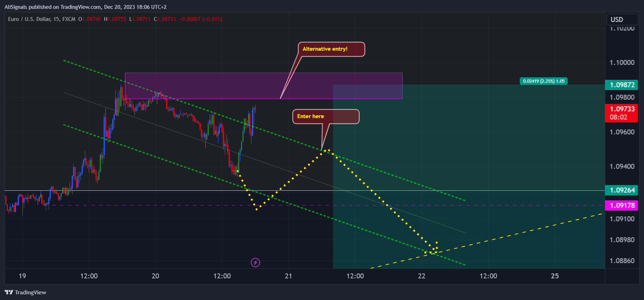Click the TradingView logo at the bottom left
Screen dimensions: 644x300
[25, 292]
